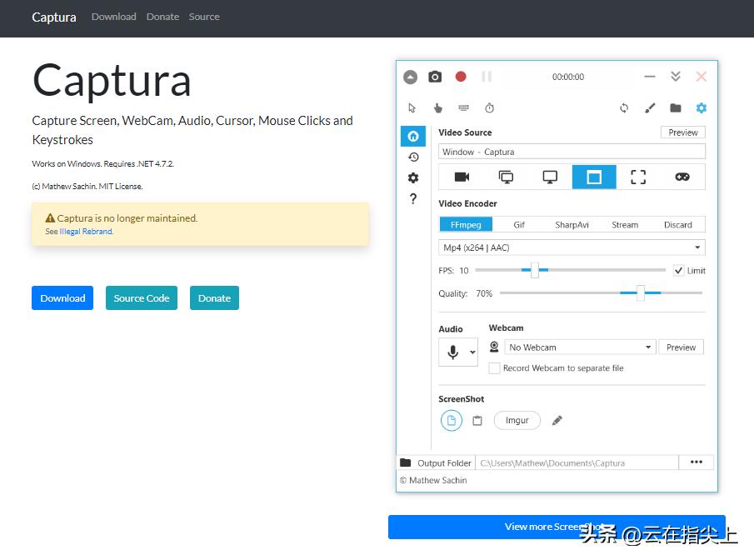
Task: Follow the Illegal Rebrand link
Action: [86, 232]
